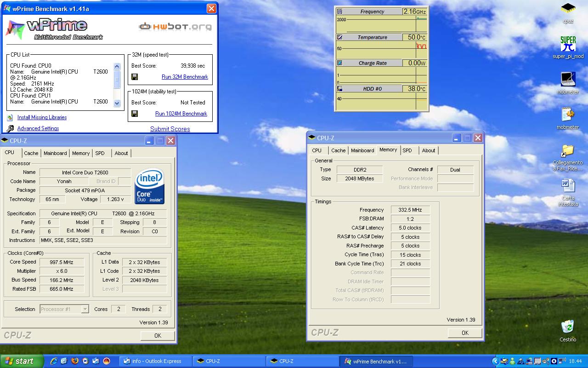Open the Selection Processor #1 dropdown
Viewport: 588px width, 368px height.
pos(85,309)
